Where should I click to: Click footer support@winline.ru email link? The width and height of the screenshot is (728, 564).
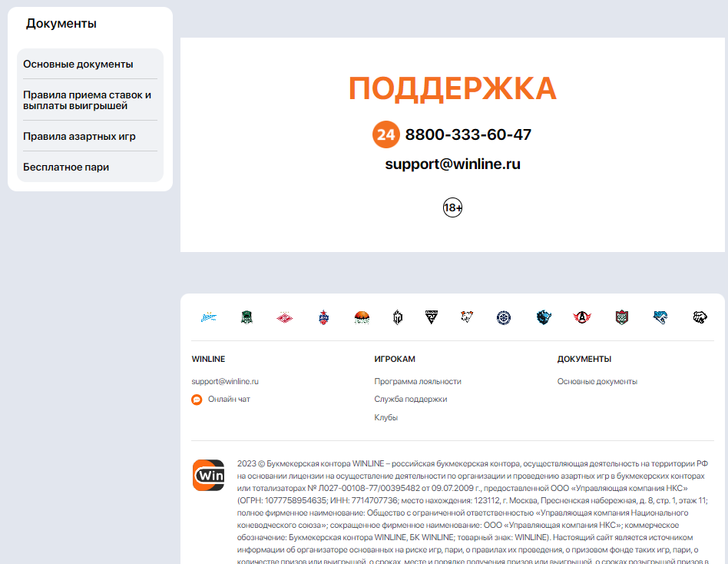pyautogui.click(x=225, y=381)
